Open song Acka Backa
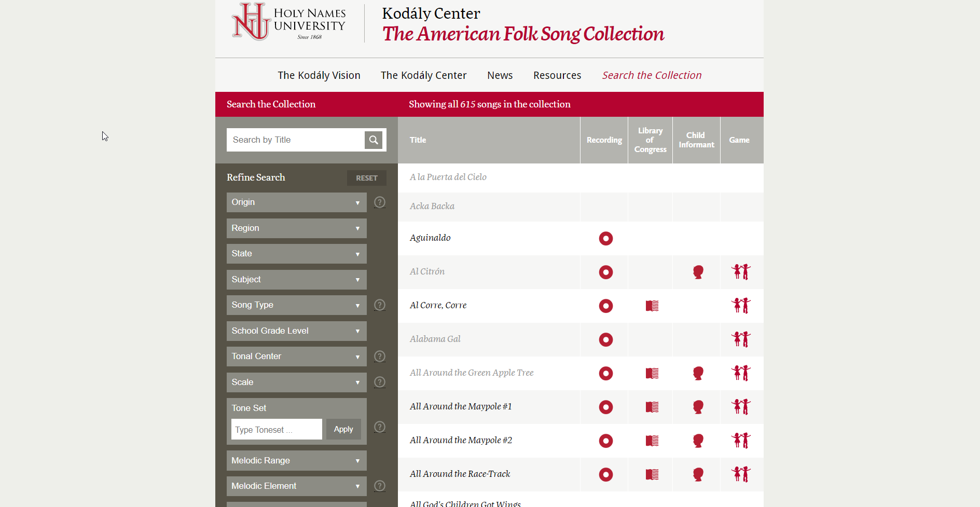This screenshot has height=507, width=980. 432,206
